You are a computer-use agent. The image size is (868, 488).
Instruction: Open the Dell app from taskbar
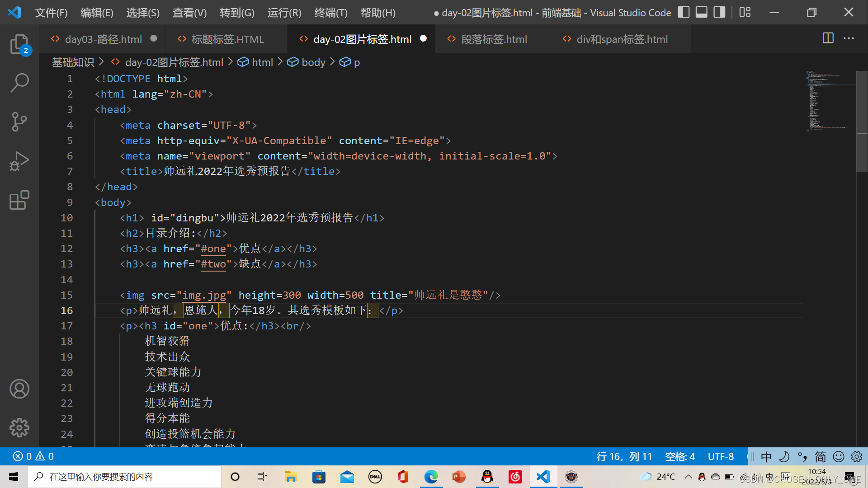[x=375, y=477]
